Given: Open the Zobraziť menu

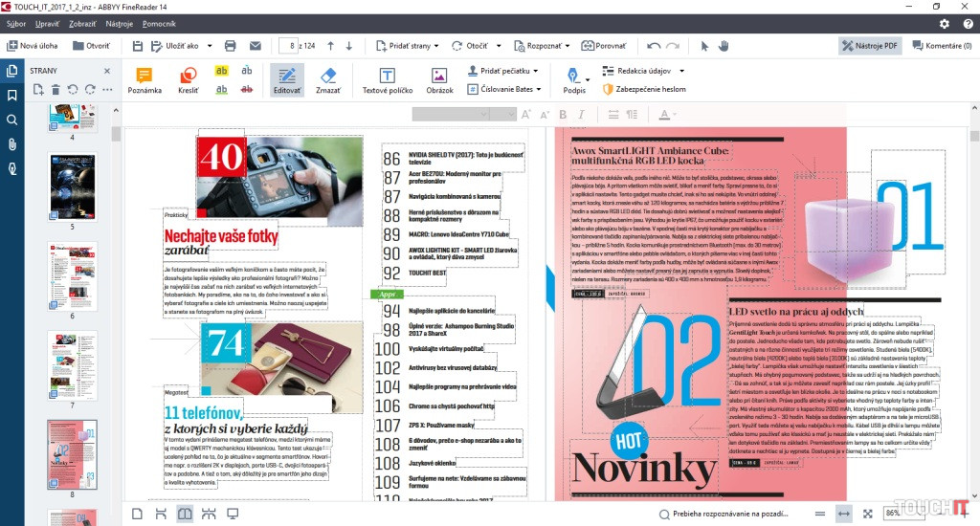Looking at the screenshot, I should point(82,22).
